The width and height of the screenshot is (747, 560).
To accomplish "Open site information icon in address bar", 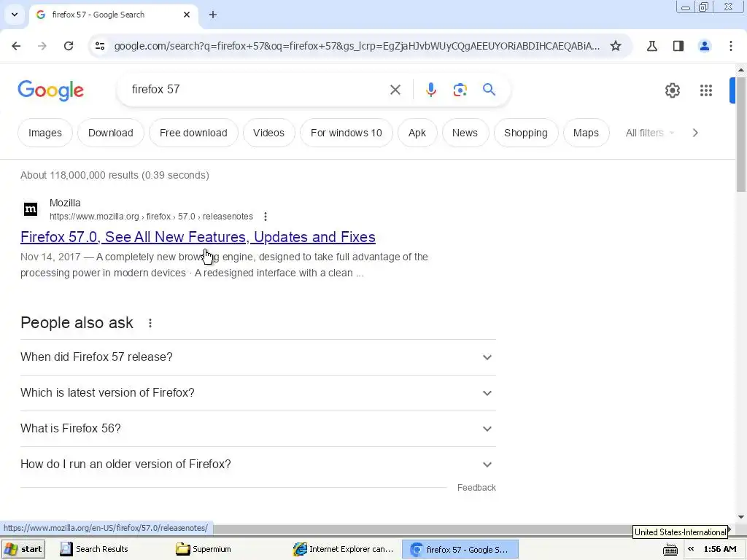I will click(x=100, y=46).
